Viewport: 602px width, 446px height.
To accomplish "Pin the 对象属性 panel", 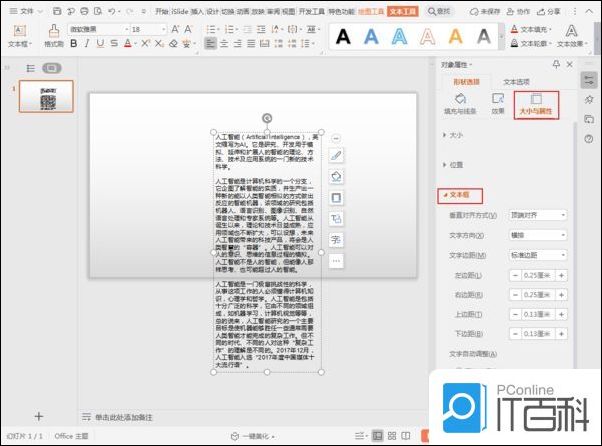I will 556,65.
